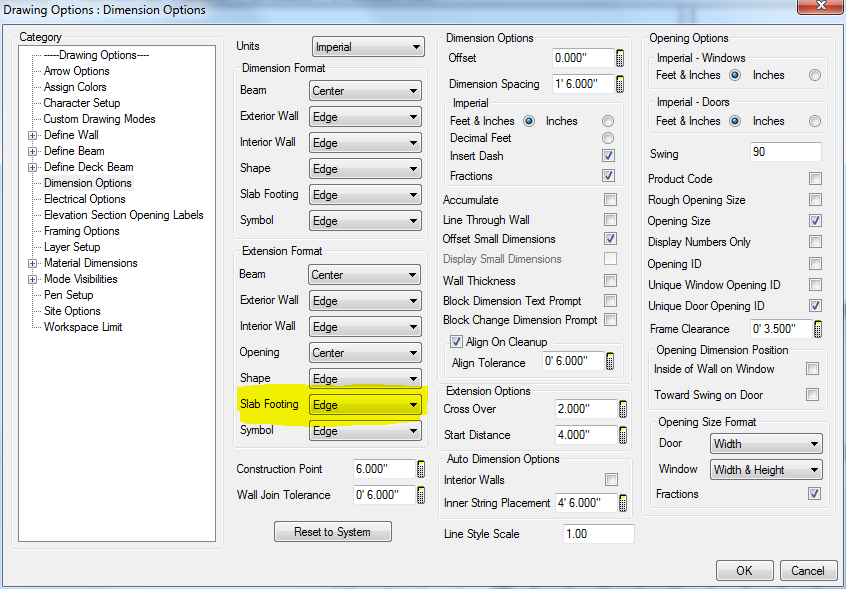Viewport: 846px width, 589px height.
Task: Click the Swing value field
Action: pos(786,152)
